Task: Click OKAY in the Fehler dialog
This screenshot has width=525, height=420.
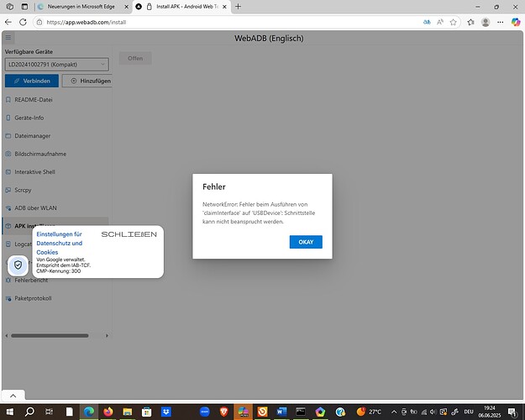Action: [306, 242]
